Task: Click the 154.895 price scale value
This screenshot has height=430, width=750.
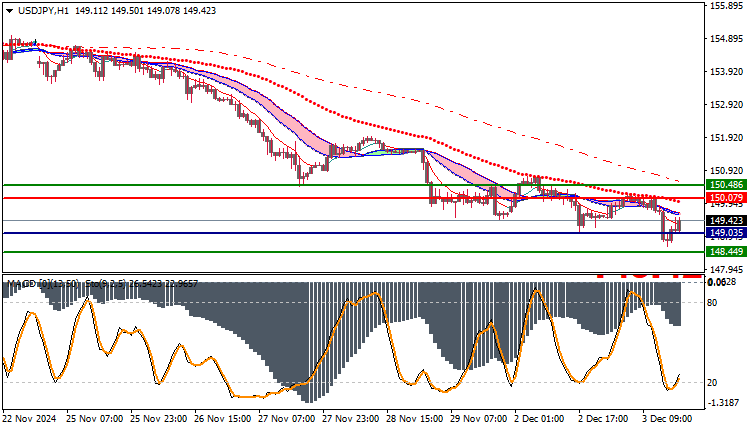Action: point(727,39)
